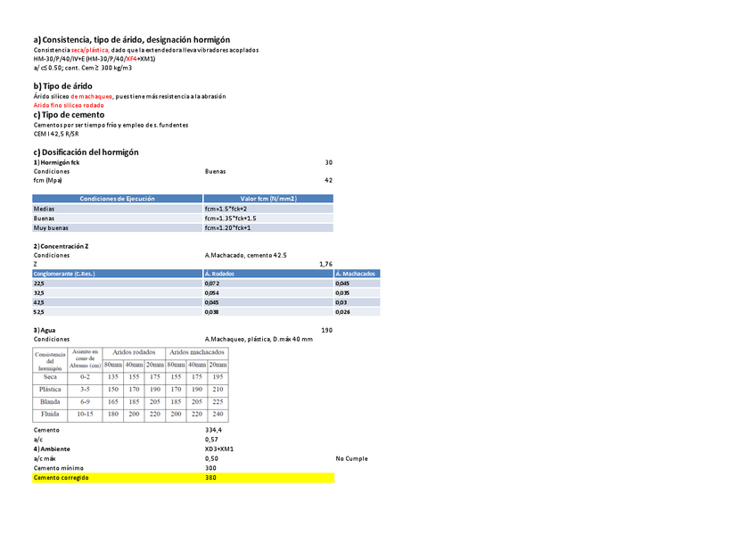The height and width of the screenshot is (535, 756).
Task: Select the "Muy buenas" table row label
Action: point(51,228)
